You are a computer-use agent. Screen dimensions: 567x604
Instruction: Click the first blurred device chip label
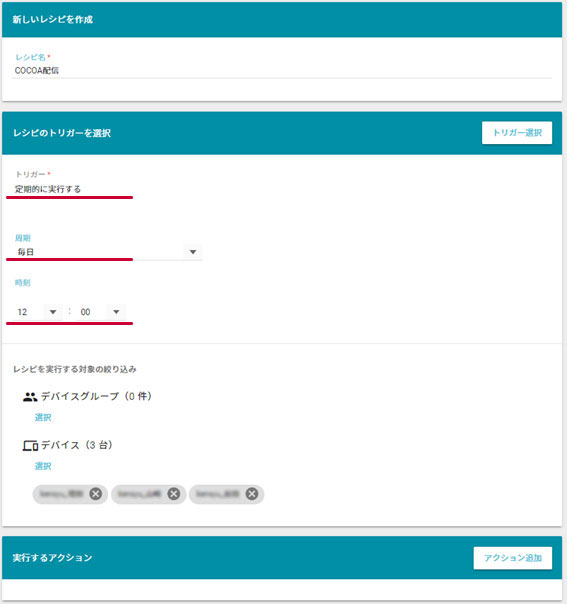[x=62, y=494]
